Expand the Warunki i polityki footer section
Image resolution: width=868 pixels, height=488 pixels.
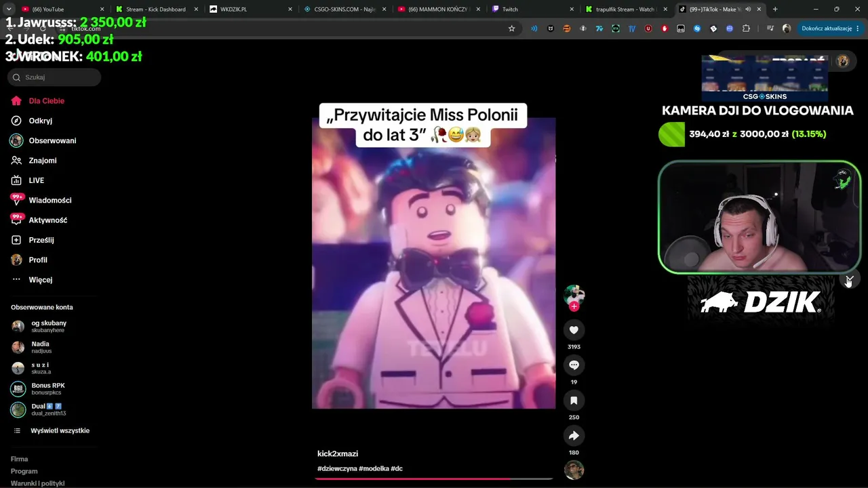click(37, 483)
